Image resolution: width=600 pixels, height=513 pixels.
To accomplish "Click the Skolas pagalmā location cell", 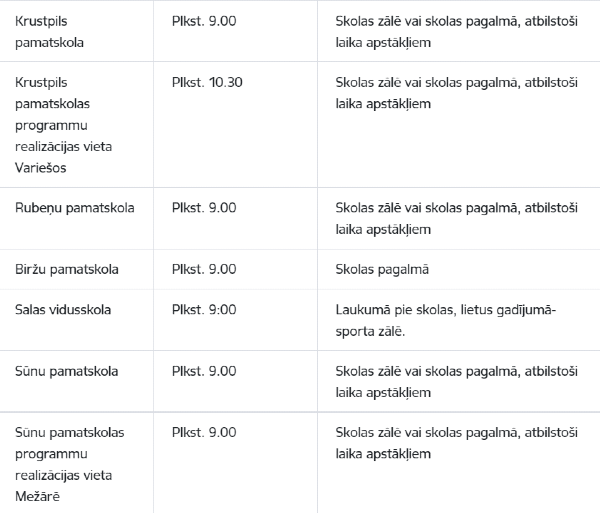I will 382,270.
